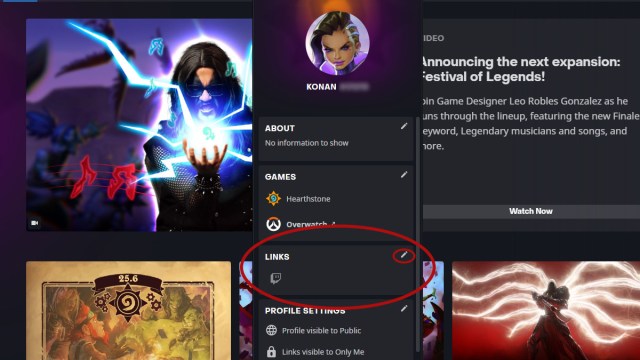Click the video camera icon on banner
The width and height of the screenshot is (640, 360).
[35, 223]
